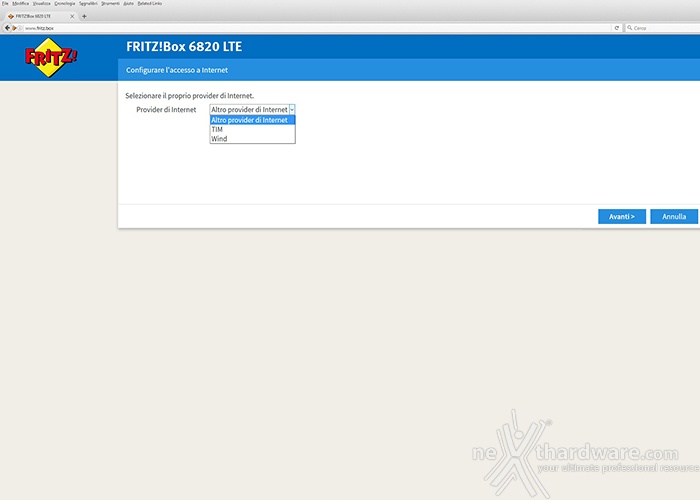Click the Annulla button

[674, 217]
